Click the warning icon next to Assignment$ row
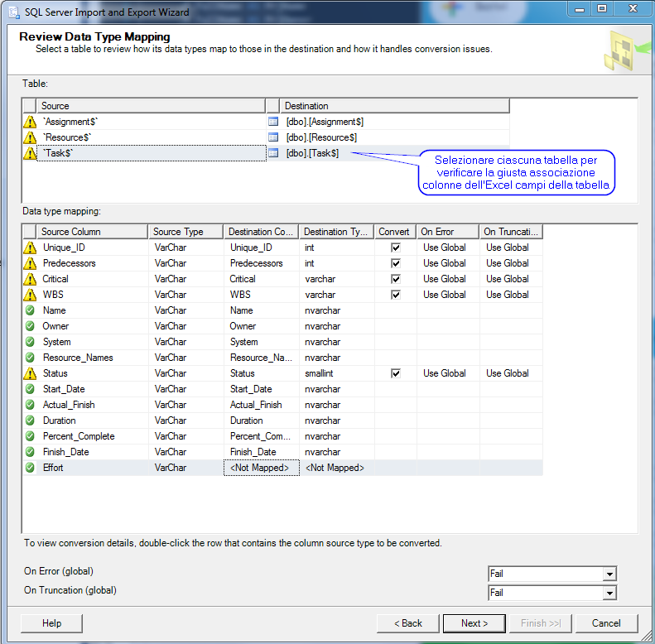Image resolution: width=655 pixels, height=644 pixels. click(30, 122)
